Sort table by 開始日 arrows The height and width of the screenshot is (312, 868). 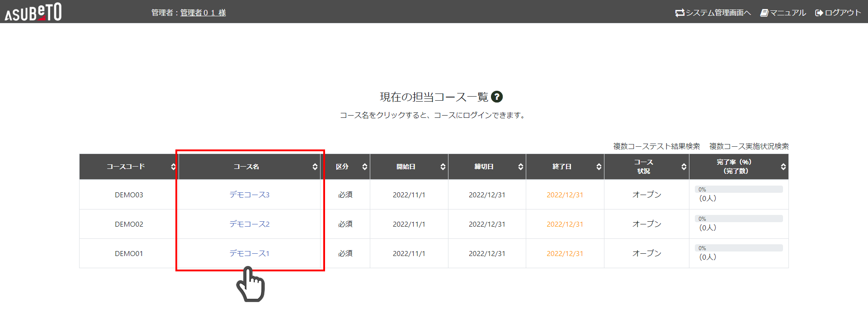click(x=443, y=167)
